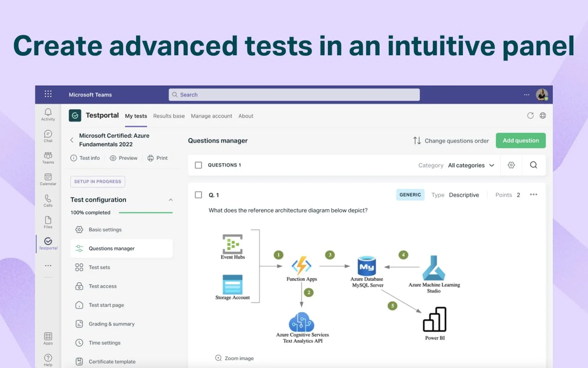The width and height of the screenshot is (588, 368).
Task: Open Grading & summary settings
Action: click(x=121, y=324)
